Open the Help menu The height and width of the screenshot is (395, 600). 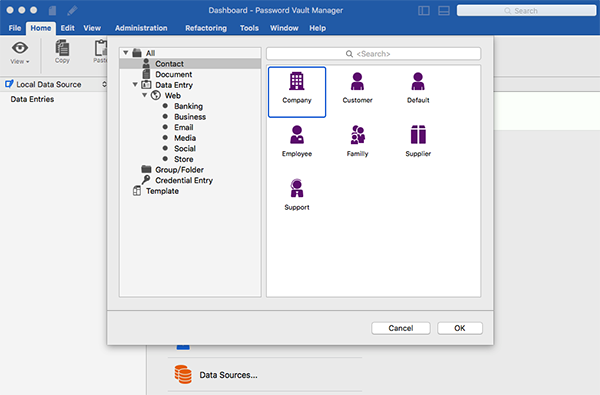318,28
